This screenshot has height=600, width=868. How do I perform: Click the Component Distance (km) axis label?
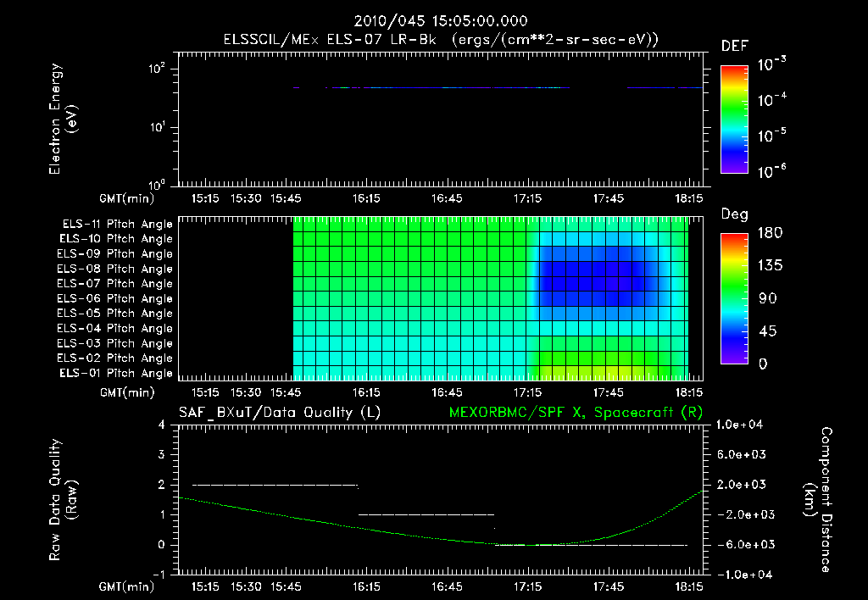pyautogui.click(x=818, y=500)
